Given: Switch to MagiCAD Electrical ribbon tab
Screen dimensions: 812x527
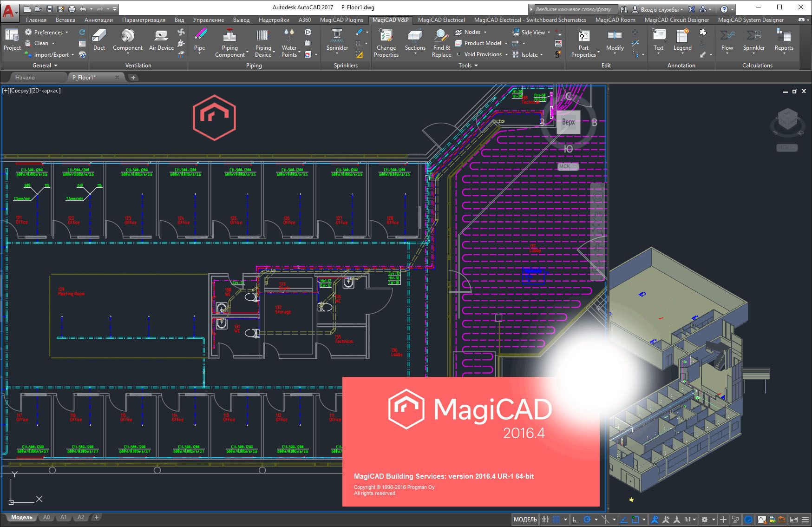Looking at the screenshot, I should (x=441, y=20).
